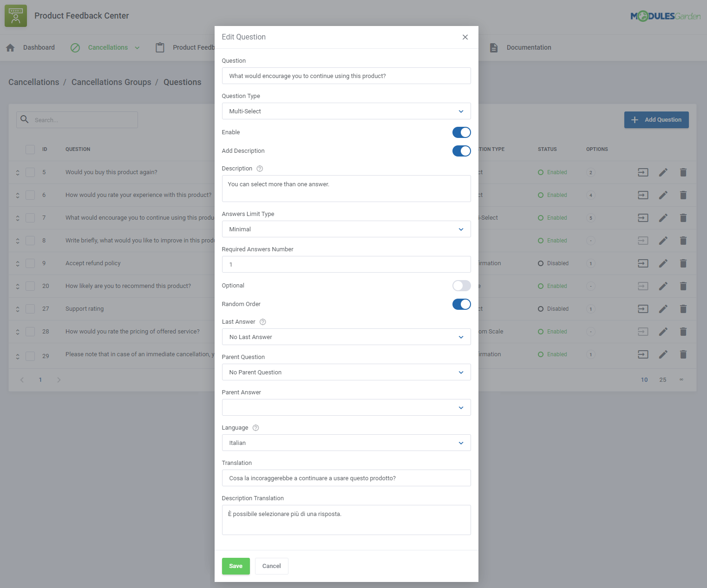This screenshot has width=707, height=588.
Task: Click the search magnifier in the questions table
Action: pyautogui.click(x=24, y=119)
